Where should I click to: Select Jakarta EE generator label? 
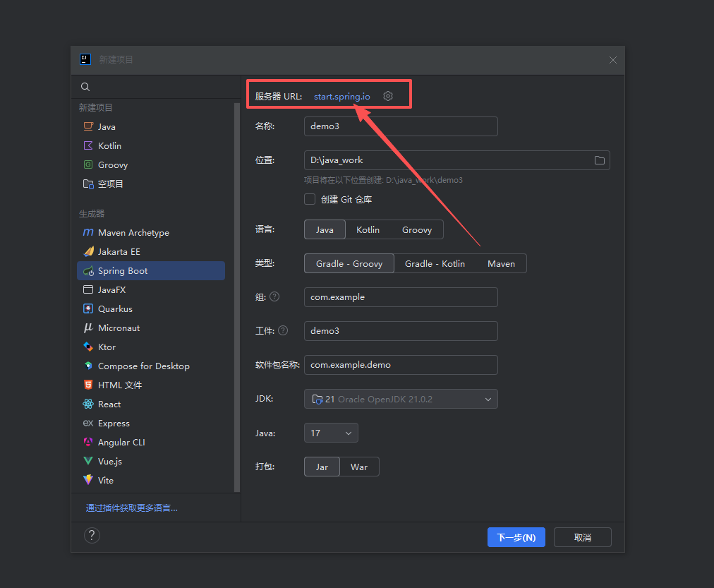point(119,251)
